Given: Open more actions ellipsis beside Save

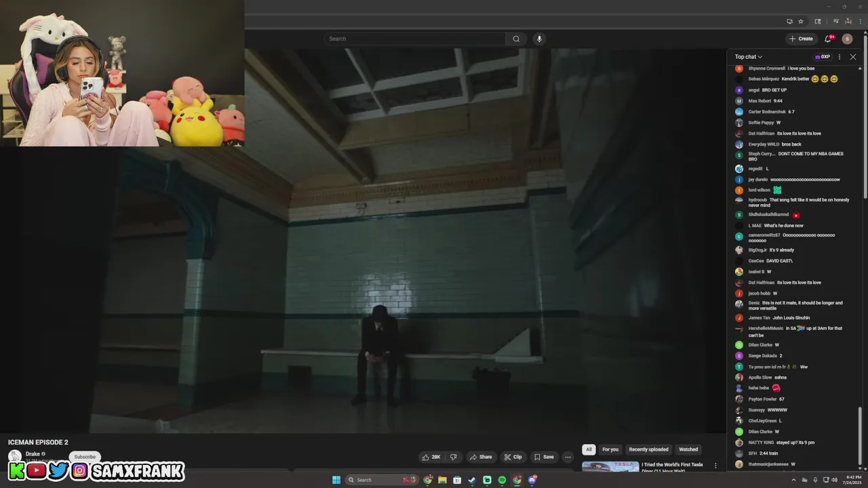Looking at the screenshot, I should (x=568, y=457).
